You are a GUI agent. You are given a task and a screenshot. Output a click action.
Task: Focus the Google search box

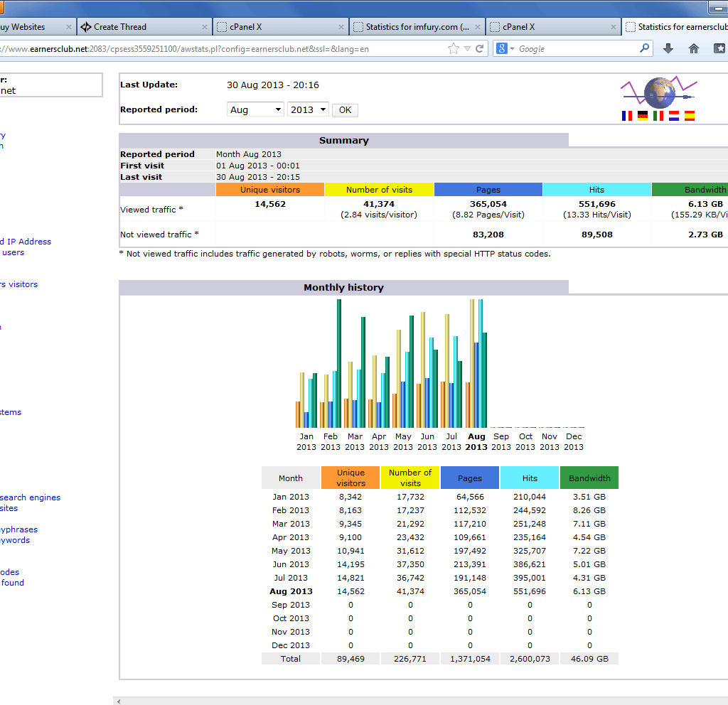pyautogui.click(x=576, y=49)
